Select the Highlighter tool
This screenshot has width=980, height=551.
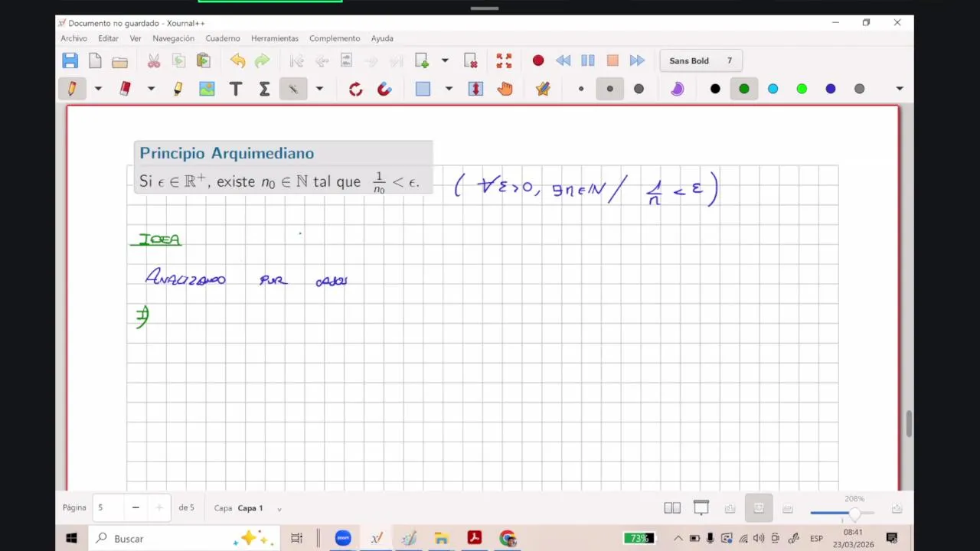click(178, 89)
